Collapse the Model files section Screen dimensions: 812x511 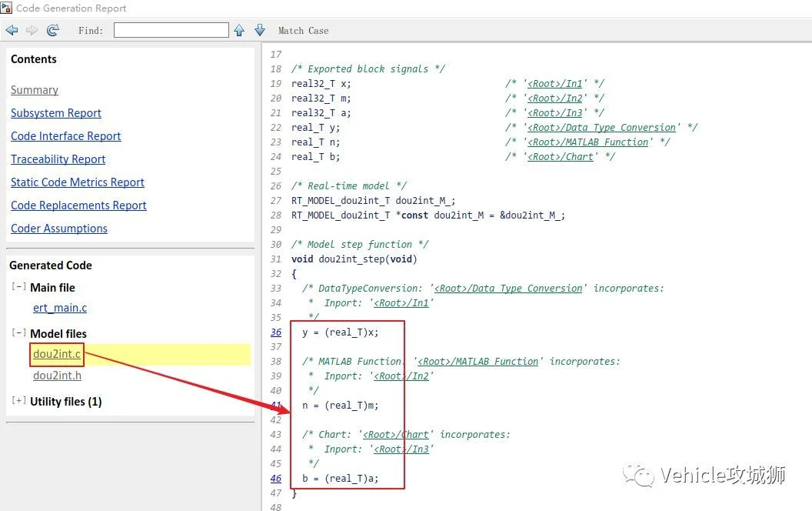point(18,332)
